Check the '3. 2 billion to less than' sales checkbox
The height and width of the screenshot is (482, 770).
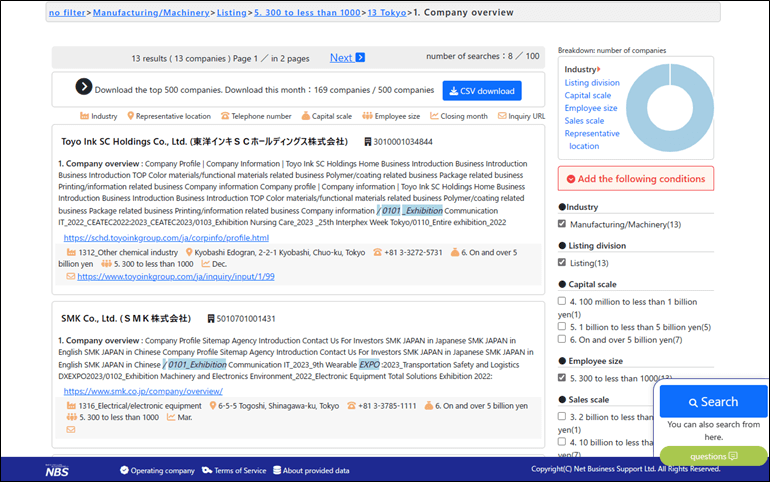[562, 416]
